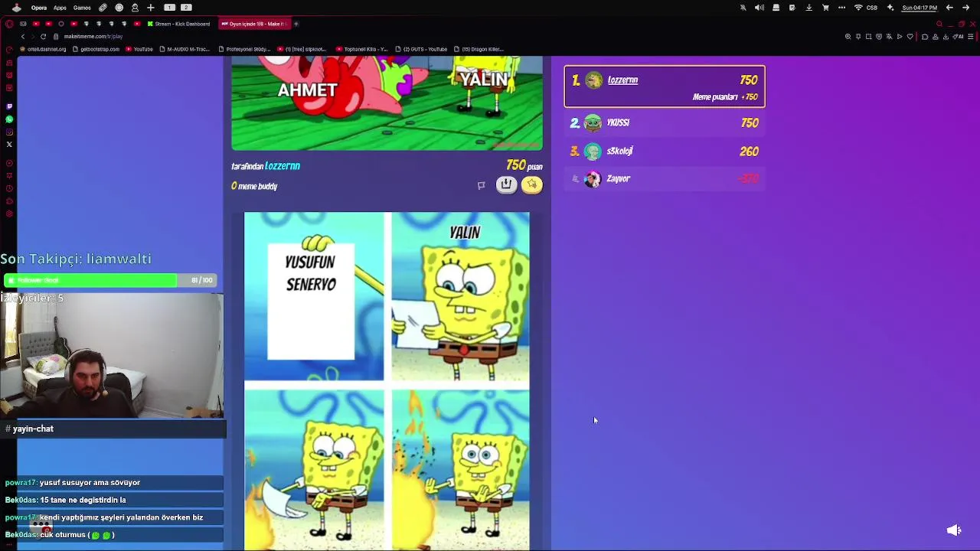Click the yellow star favorite button

532,184
